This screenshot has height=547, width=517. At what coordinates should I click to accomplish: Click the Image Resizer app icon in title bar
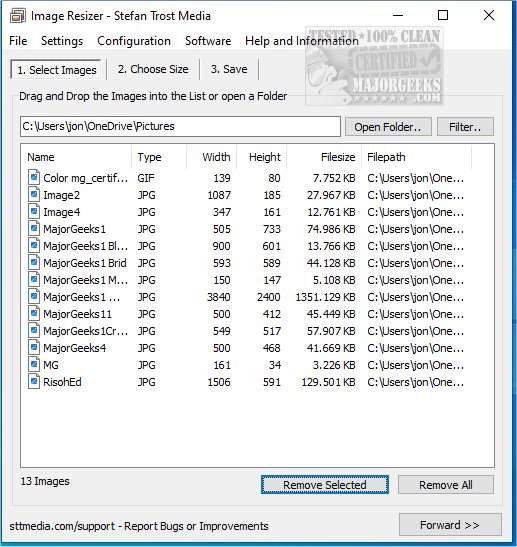click(17, 16)
